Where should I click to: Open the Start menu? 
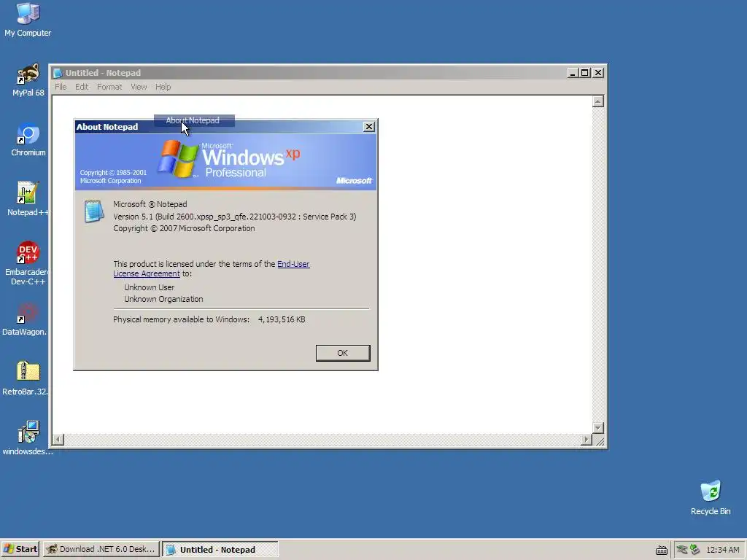[x=20, y=549]
